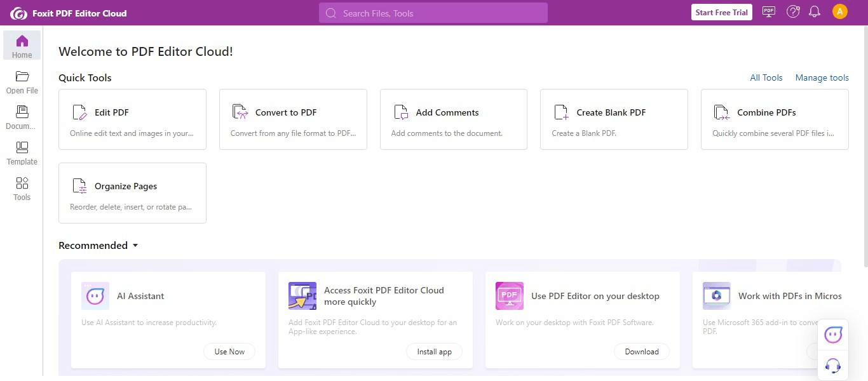This screenshot has width=868, height=381.
Task: Click the desktop PDF app icon in the header
Action: coord(769,11)
